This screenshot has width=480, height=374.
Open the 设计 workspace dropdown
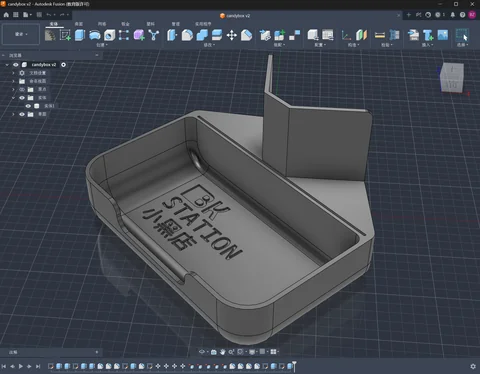21,34
